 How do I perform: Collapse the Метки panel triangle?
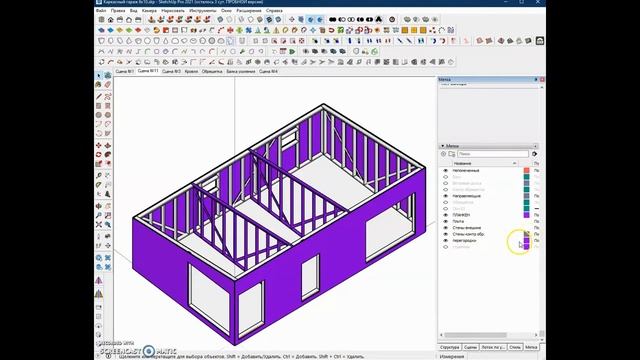tap(442, 146)
